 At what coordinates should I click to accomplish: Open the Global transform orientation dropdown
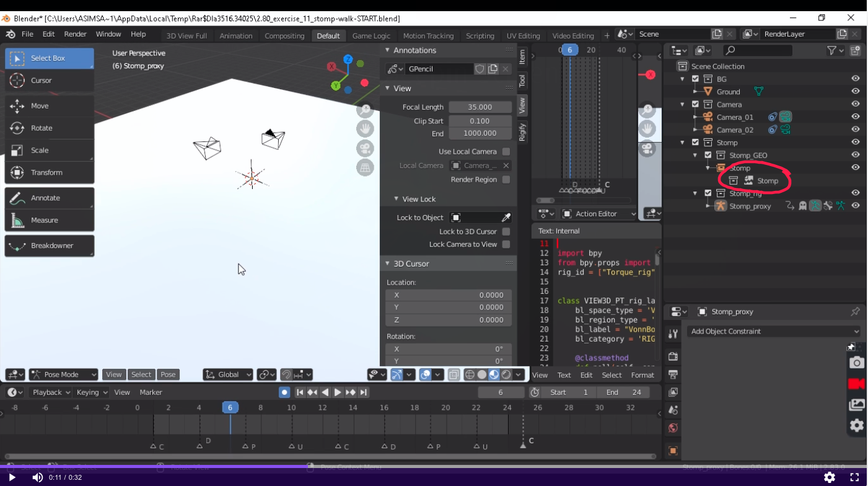tap(228, 374)
